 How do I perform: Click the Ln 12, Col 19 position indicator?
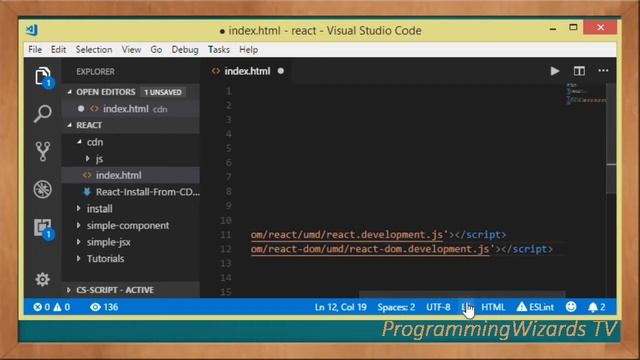point(341,307)
